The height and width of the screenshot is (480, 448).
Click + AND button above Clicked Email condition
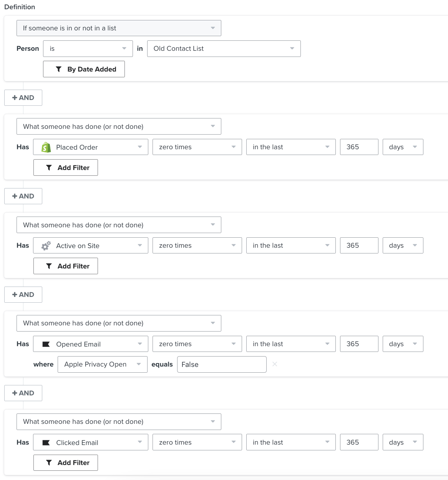click(23, 393)
